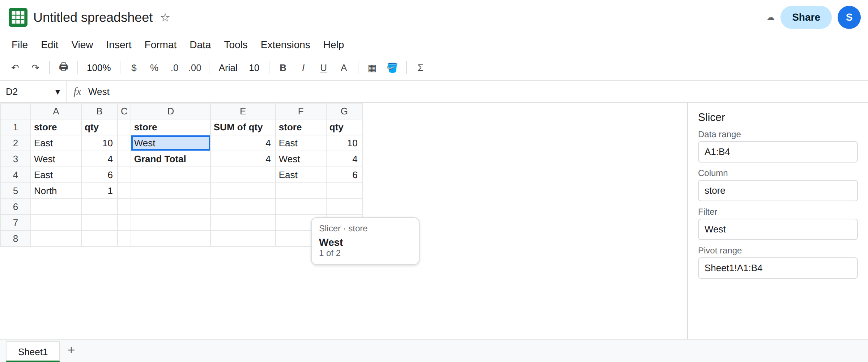Viewport: 868px width, 362px height.
Task: Select the North cell in column A
Action: [56, 191]
